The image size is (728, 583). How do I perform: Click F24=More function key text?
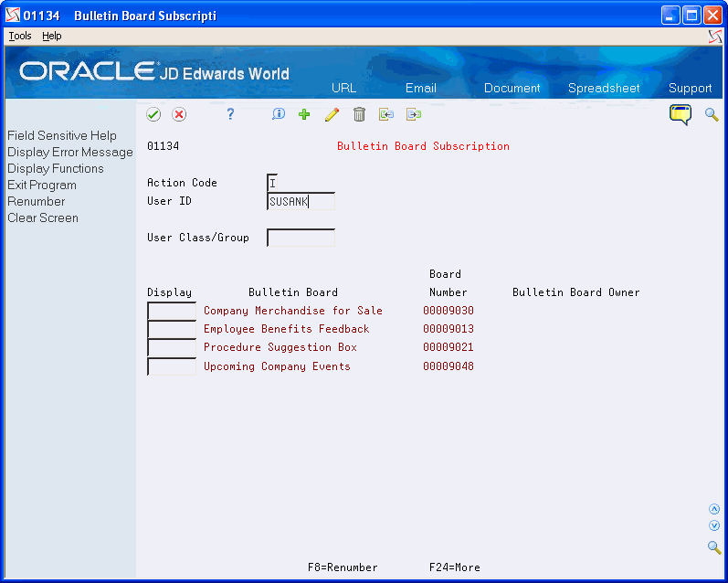point(455,567)
